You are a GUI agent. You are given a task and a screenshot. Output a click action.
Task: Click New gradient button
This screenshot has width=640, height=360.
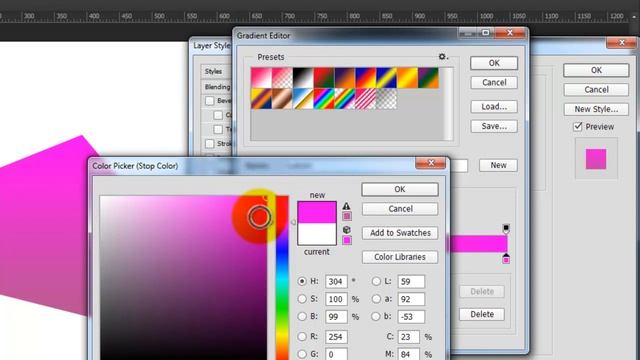click(498, 165)
